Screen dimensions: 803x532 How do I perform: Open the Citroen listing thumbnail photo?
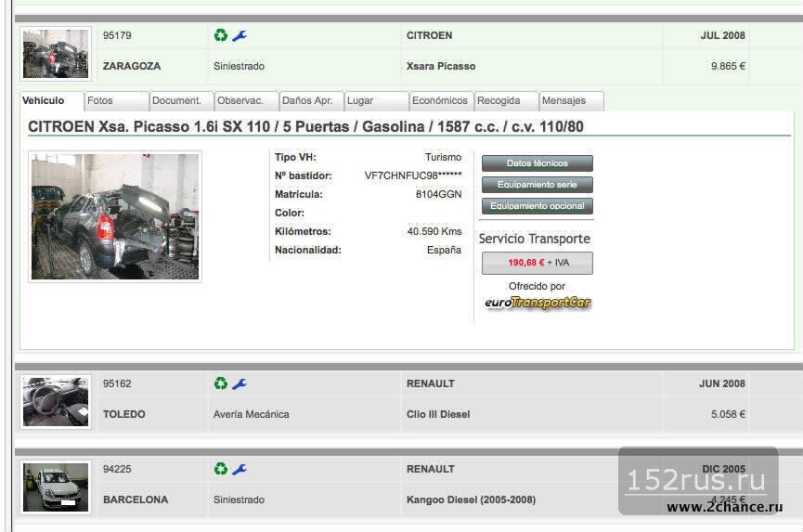(56, 54)
